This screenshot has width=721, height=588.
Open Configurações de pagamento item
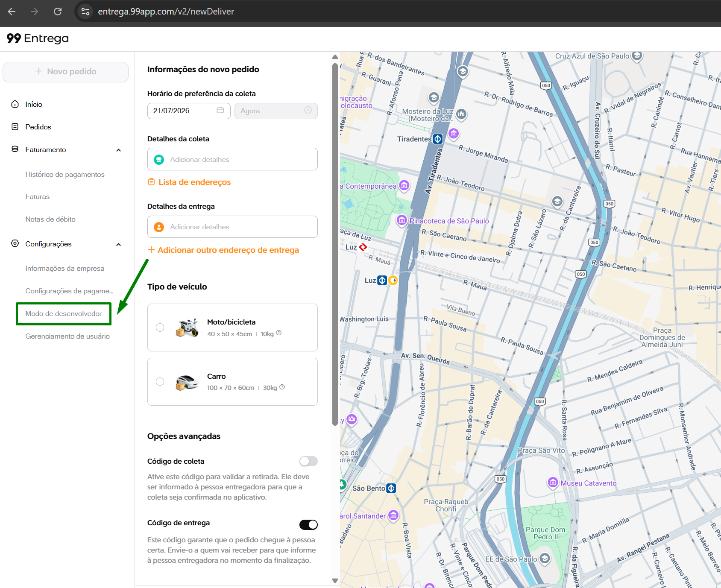pos(70,291)
